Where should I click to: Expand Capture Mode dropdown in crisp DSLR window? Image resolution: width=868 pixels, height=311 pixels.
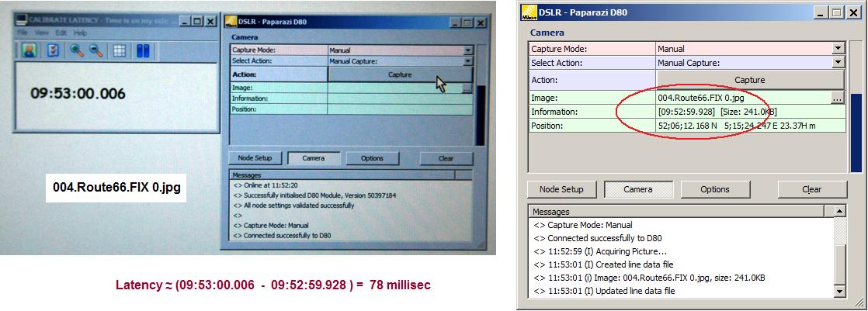(x=839, y=49)
